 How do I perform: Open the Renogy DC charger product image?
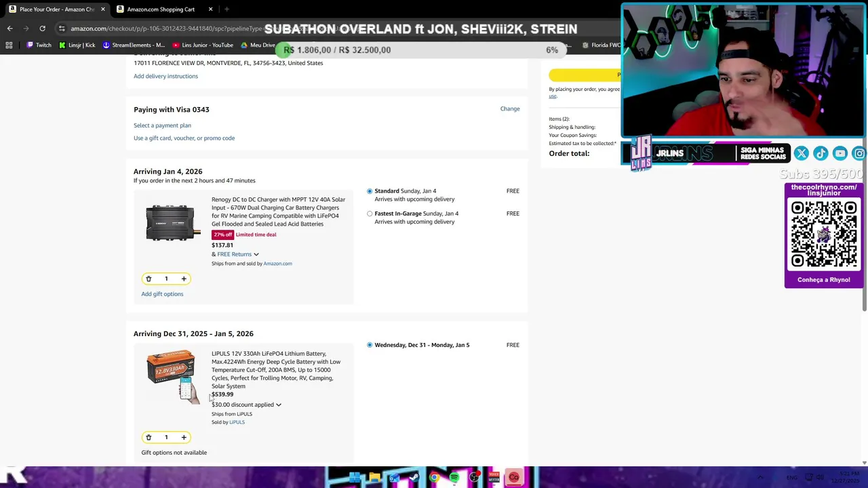click(172, 222)
